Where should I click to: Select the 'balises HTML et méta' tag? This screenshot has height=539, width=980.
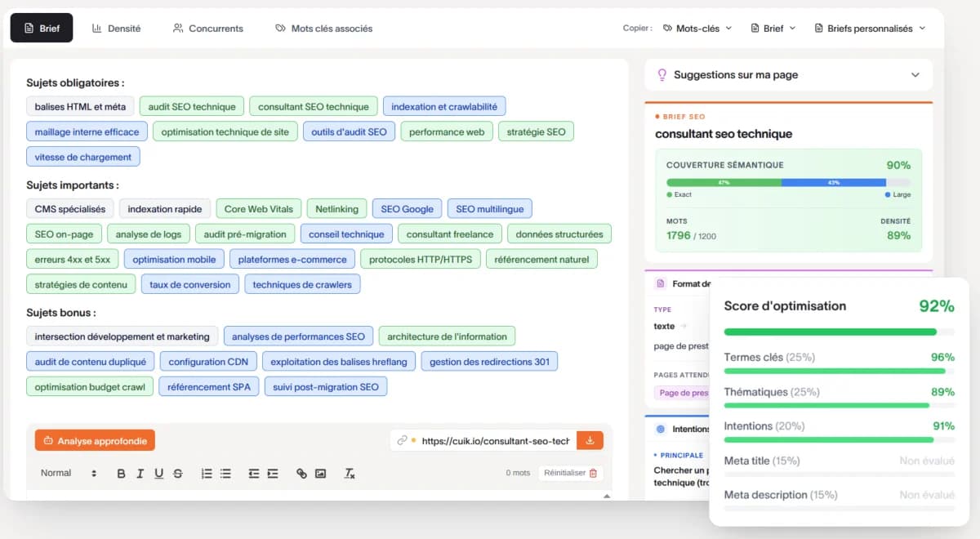[x=80, y=106]
